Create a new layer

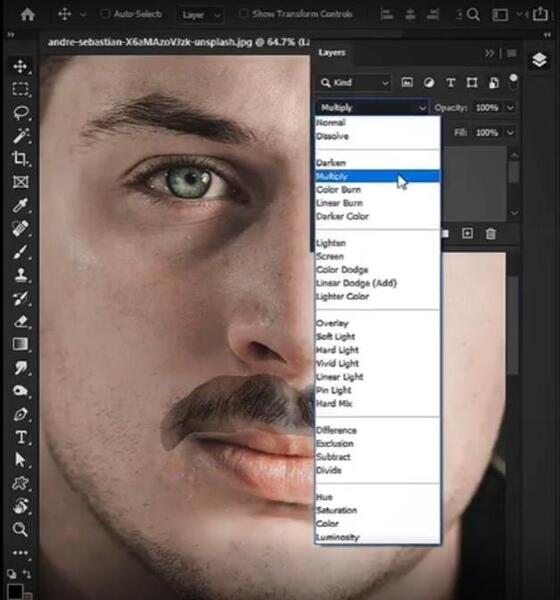tap(467, 233)
